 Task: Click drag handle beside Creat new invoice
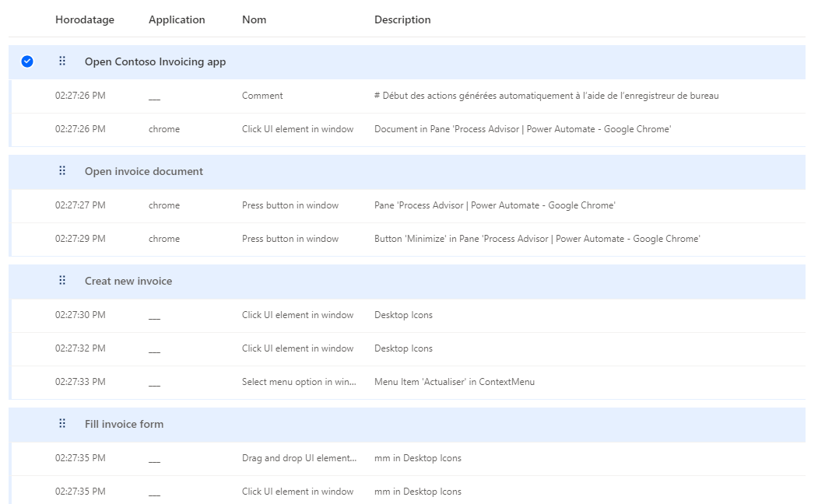[62, 281]
